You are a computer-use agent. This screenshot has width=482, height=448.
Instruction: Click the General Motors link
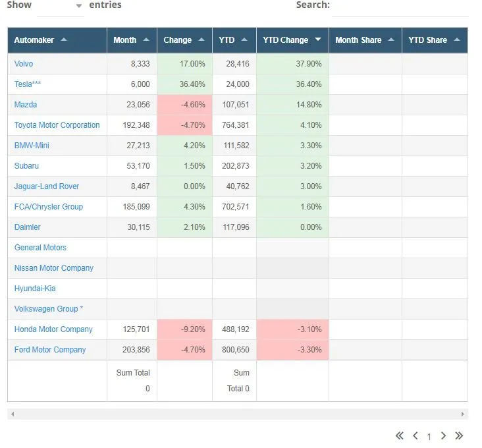pos(40,248)
